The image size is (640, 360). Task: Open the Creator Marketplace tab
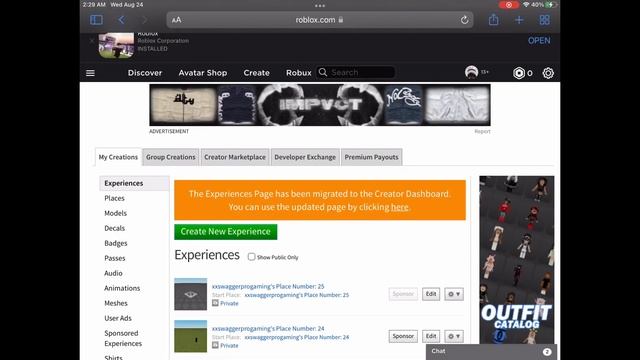tap(235, 157)
